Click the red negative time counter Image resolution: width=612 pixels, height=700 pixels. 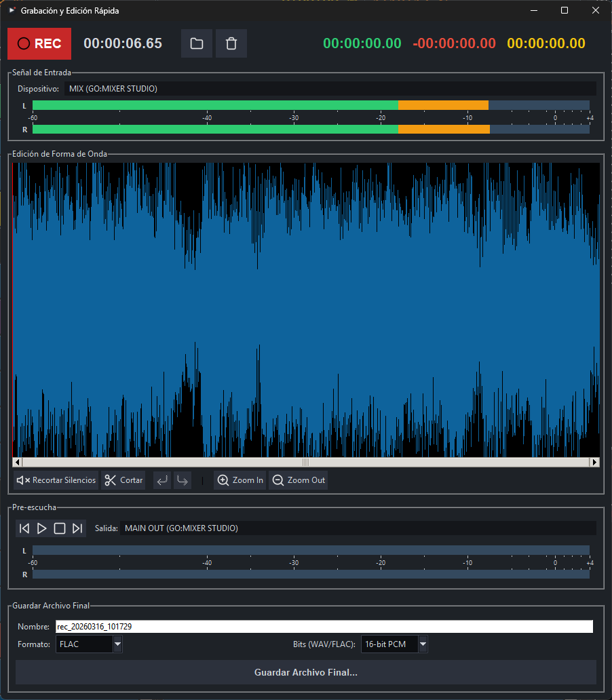455,43
